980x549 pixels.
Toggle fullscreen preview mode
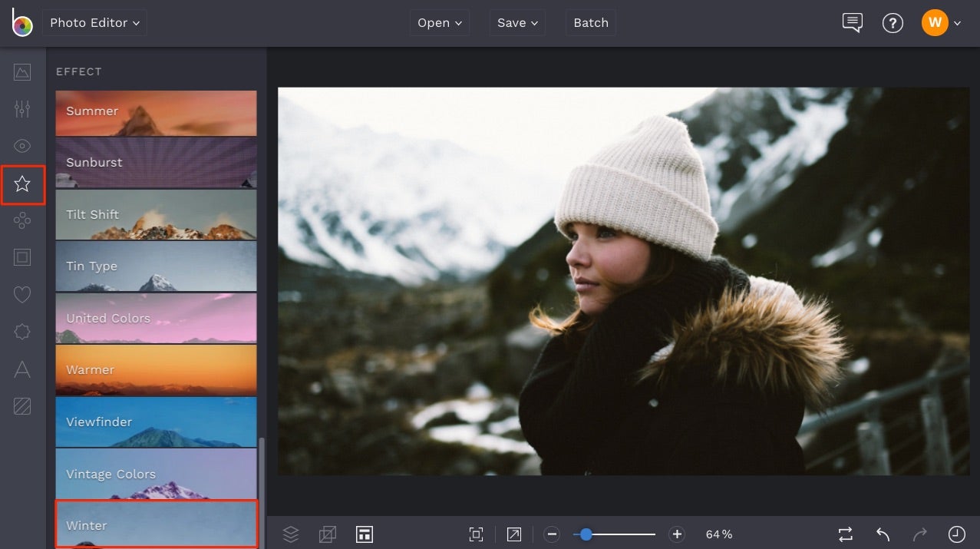(x=513, y=534)
